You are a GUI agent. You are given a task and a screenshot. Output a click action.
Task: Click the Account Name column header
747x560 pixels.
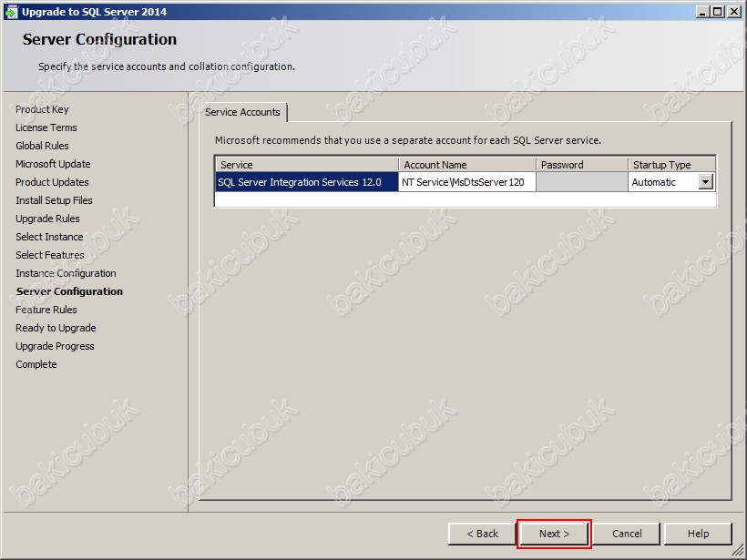[x=466, y=165]
